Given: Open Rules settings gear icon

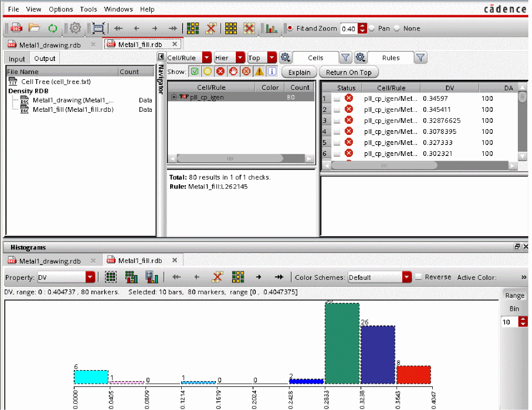Looking at the screenshot, I should coord(360,57).
